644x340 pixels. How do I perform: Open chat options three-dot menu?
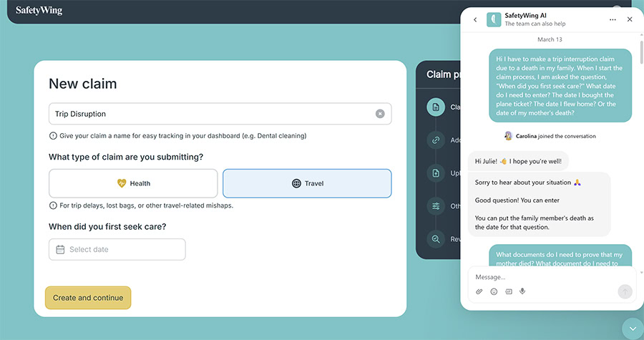tap(613, 19)
